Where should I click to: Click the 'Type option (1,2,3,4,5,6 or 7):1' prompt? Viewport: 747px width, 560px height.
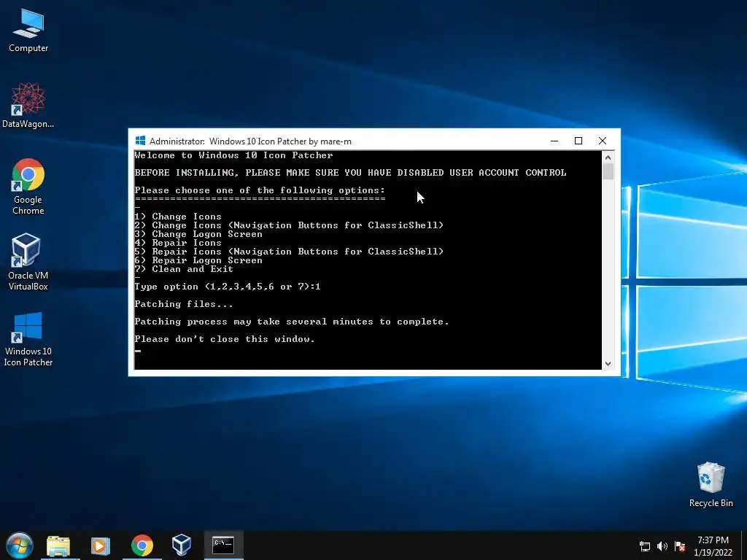[x=228, y=287]
